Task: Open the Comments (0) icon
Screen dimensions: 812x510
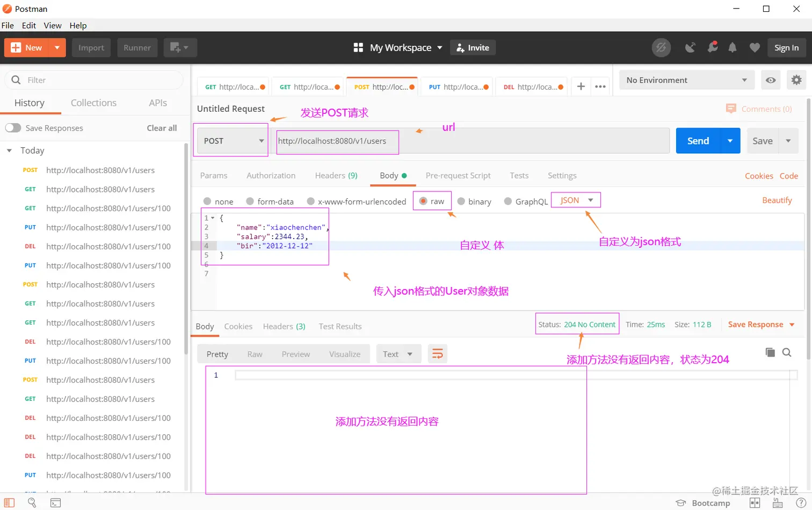Action: (x=731, y=109)
